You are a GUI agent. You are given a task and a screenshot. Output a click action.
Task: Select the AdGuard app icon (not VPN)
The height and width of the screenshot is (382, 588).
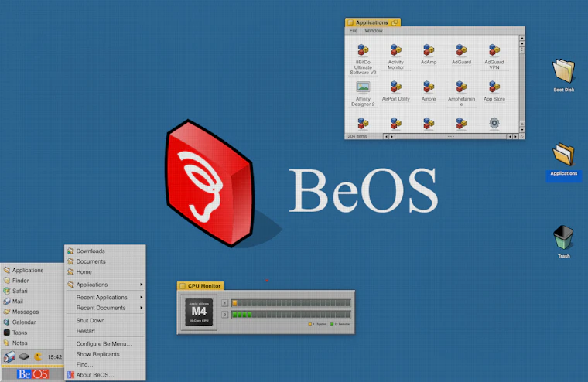pyautogui.click(x=461, y=50)
